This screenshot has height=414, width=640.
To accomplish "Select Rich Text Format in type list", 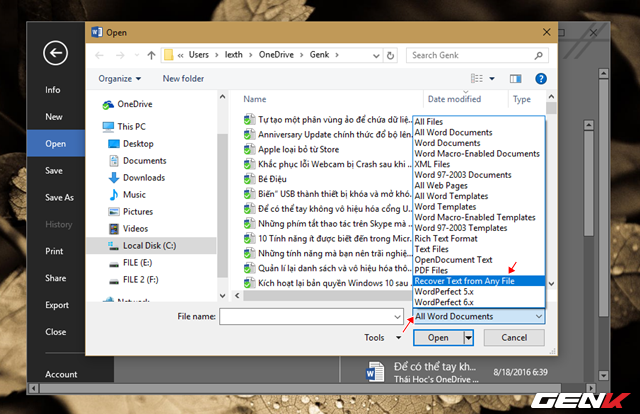I will click(479, 238).
